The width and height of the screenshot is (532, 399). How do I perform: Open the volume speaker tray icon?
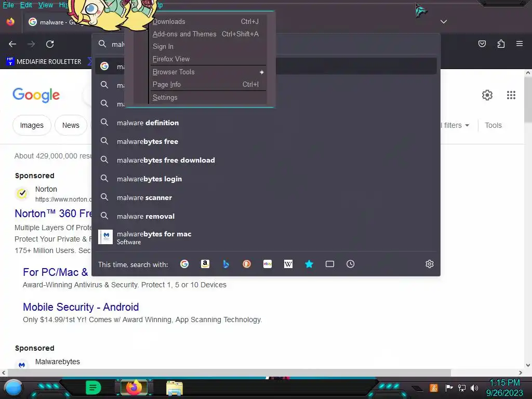point(474,388)
